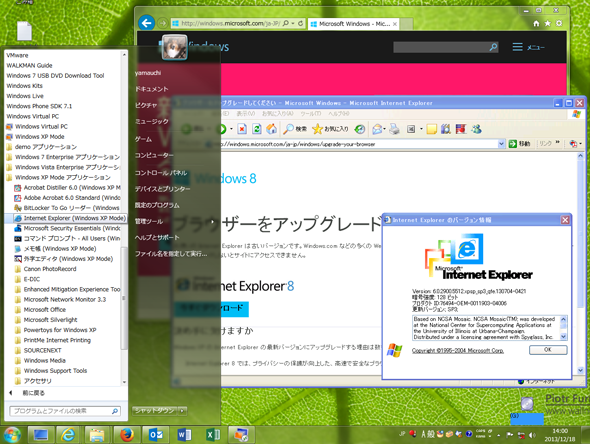This screenshot has width=590, height=444.
Task: Open Firefox from the taskbar
Action: [127, 435]
